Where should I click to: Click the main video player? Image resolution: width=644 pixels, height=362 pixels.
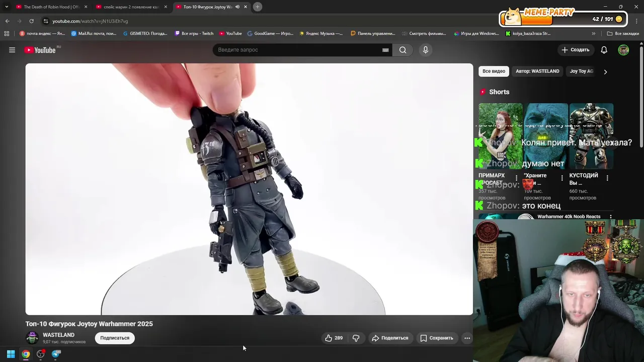click(x=249, y=189)
